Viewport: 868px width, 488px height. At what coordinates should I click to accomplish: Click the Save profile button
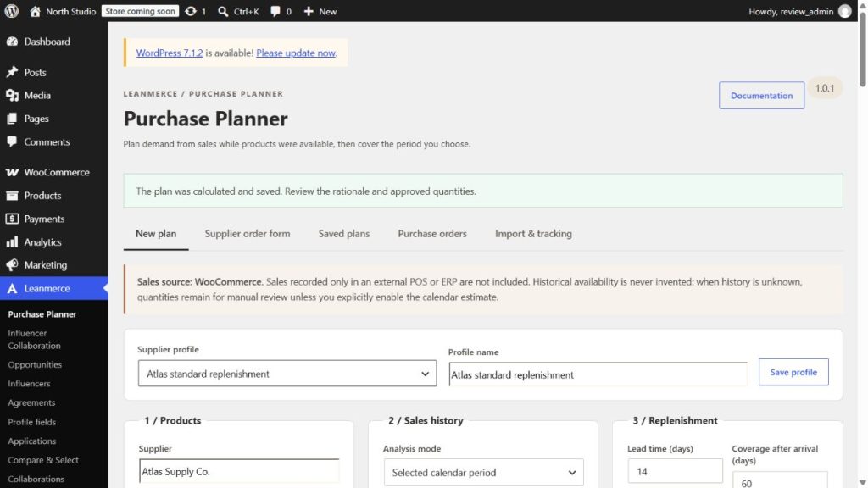(793, 372)
